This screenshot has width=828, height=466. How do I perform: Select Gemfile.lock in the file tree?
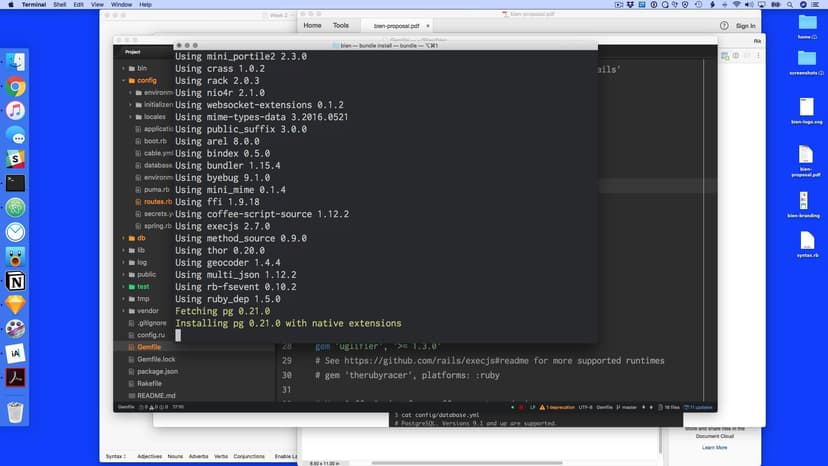pos(156,359)
